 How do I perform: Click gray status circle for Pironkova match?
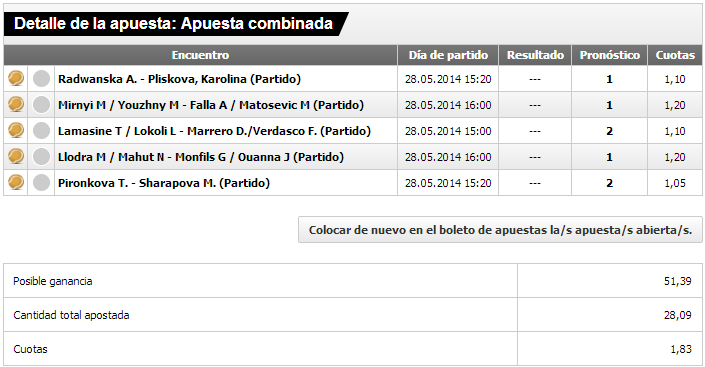pos(41,183)
